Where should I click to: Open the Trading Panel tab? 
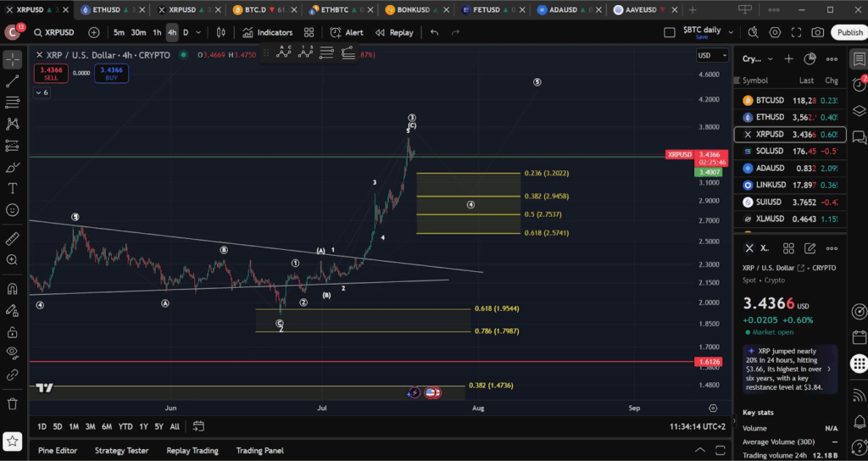[x=259, y=451]
